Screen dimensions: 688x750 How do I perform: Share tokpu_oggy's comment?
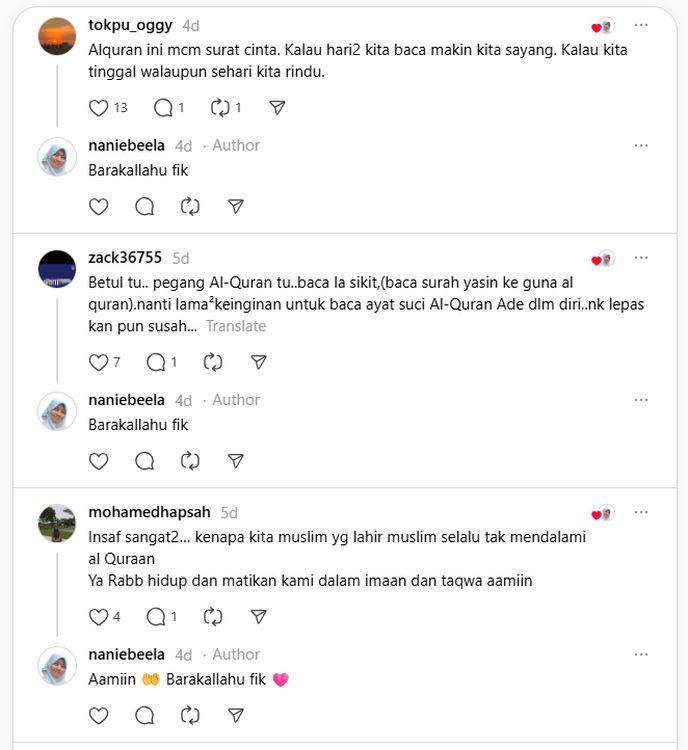click(278, 108)
